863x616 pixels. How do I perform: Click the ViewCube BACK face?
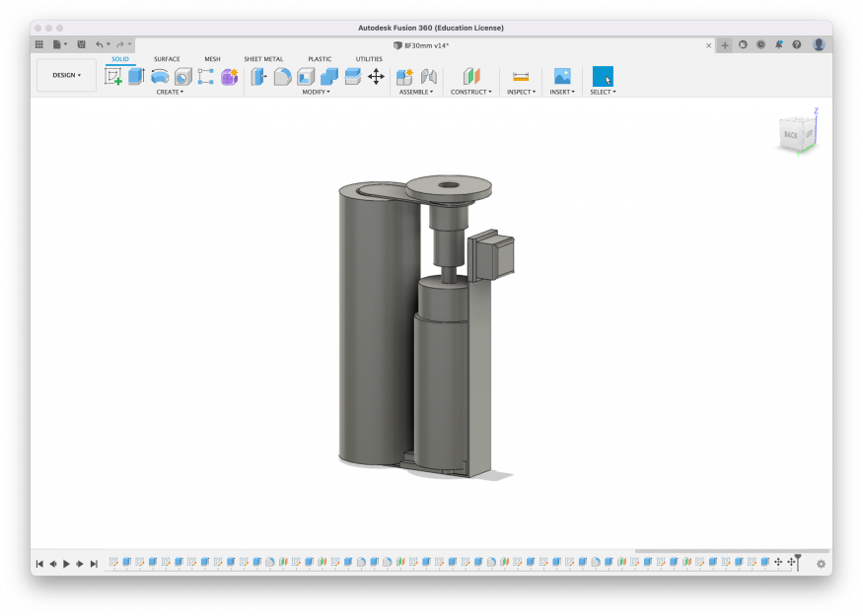[791, 134]
